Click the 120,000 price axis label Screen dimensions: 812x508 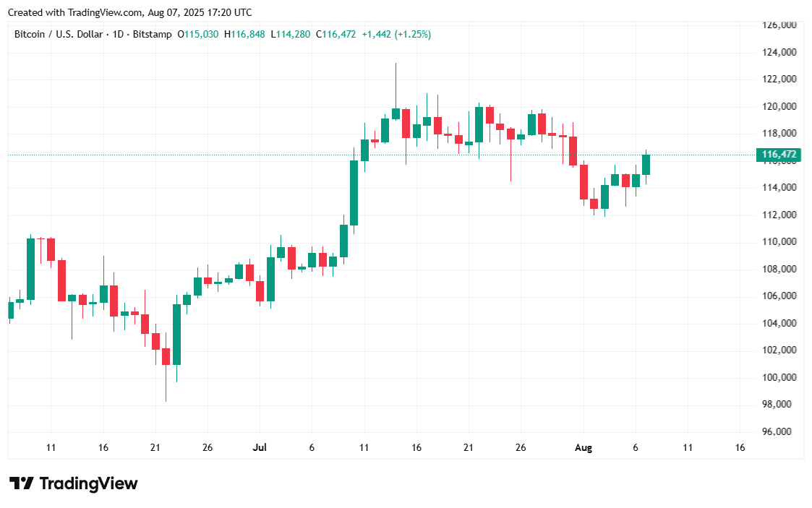(779, 106)
